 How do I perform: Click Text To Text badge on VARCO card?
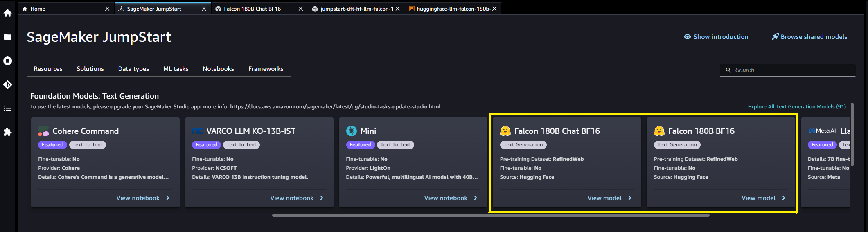pos(241,145)
